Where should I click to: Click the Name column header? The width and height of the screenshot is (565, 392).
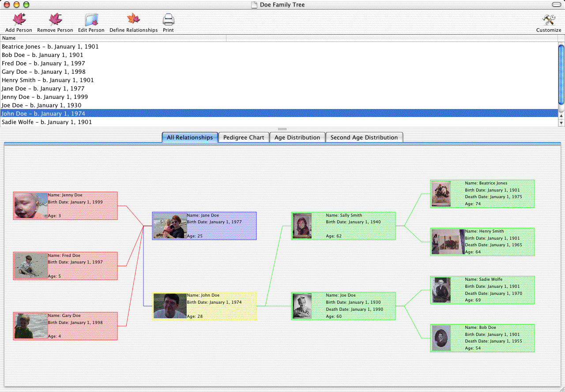click(113, 38)
